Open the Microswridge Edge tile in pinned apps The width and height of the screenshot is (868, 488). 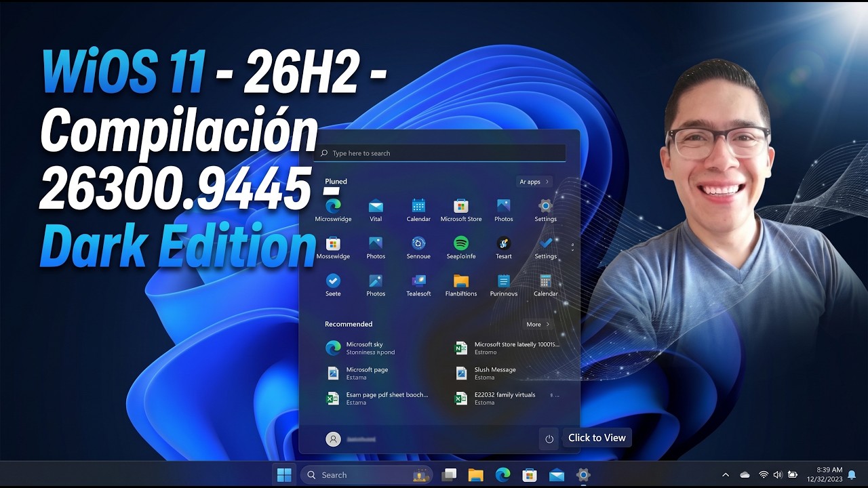pos(333,210)
